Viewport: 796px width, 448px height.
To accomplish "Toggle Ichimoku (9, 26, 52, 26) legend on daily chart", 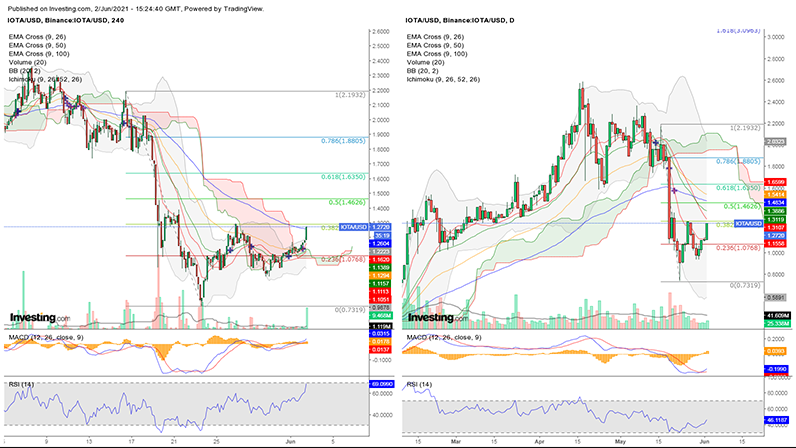I will point(443,79).
